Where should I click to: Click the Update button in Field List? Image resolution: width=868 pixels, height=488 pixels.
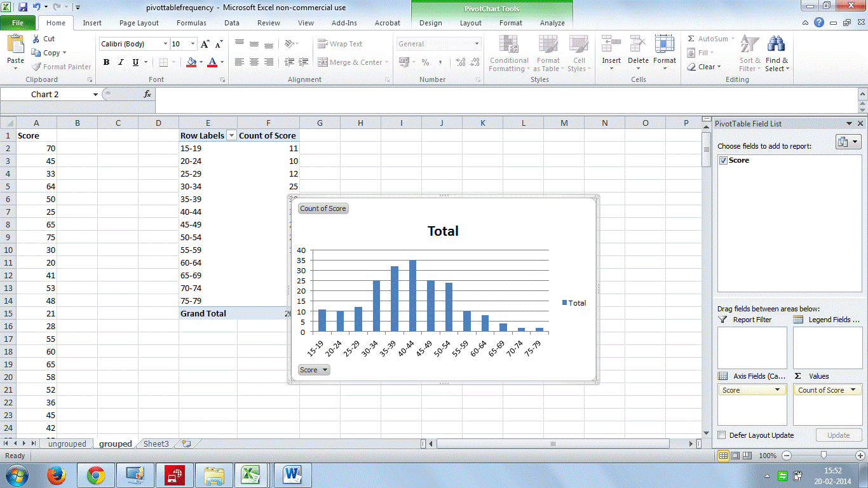[x=839, y=435]
